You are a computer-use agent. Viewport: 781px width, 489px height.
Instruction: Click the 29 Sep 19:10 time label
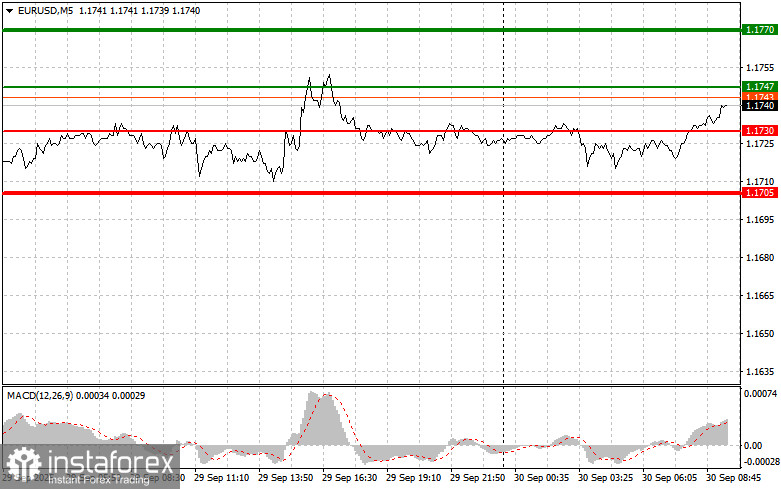tap(413, 478)
